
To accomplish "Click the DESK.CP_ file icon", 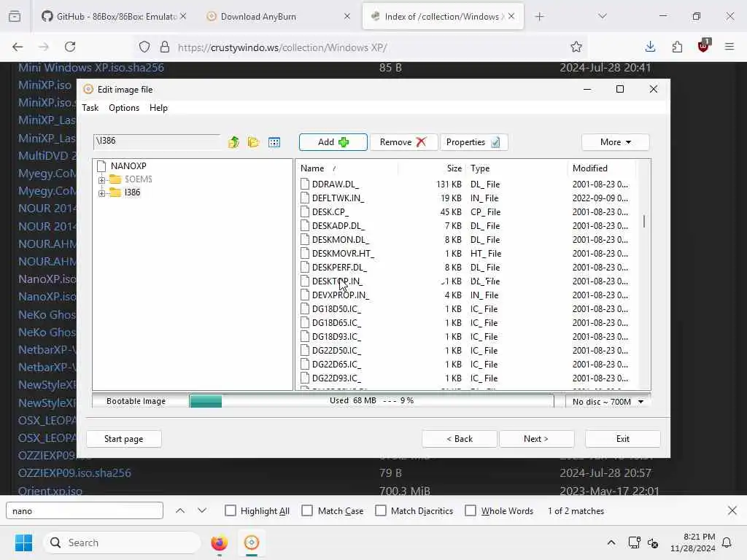I will point(305,211).
